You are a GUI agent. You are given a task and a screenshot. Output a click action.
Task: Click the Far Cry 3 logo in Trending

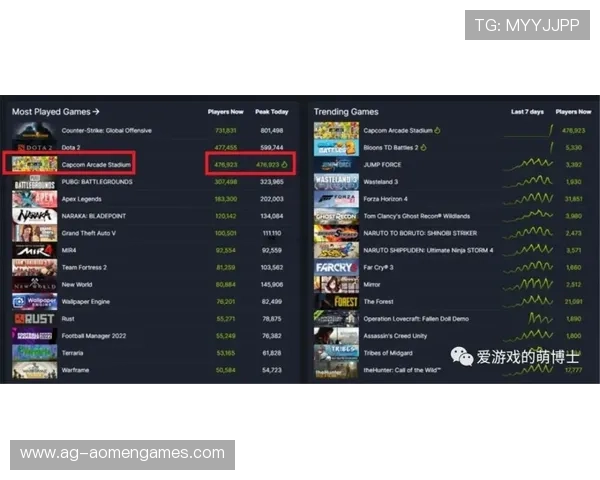pos(336,267)
